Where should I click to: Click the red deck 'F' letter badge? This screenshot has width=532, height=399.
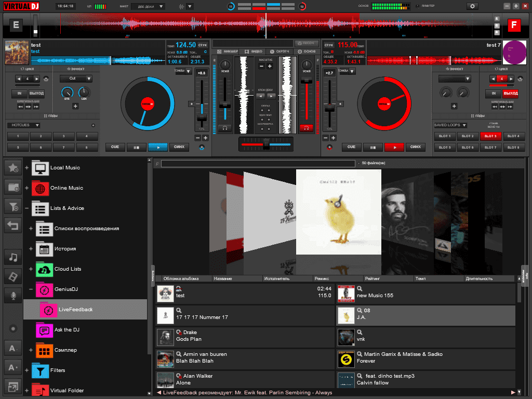tap(514, 25)
